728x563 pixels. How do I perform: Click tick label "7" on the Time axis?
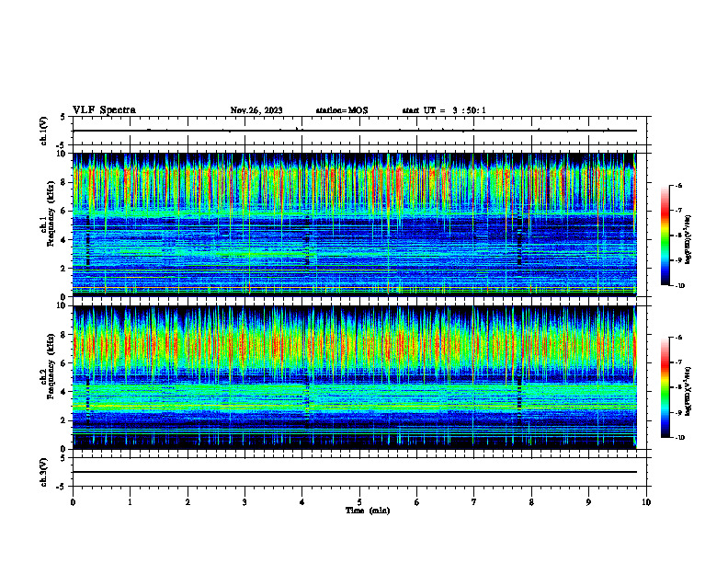pyautogui.click(x=474, y=502)
